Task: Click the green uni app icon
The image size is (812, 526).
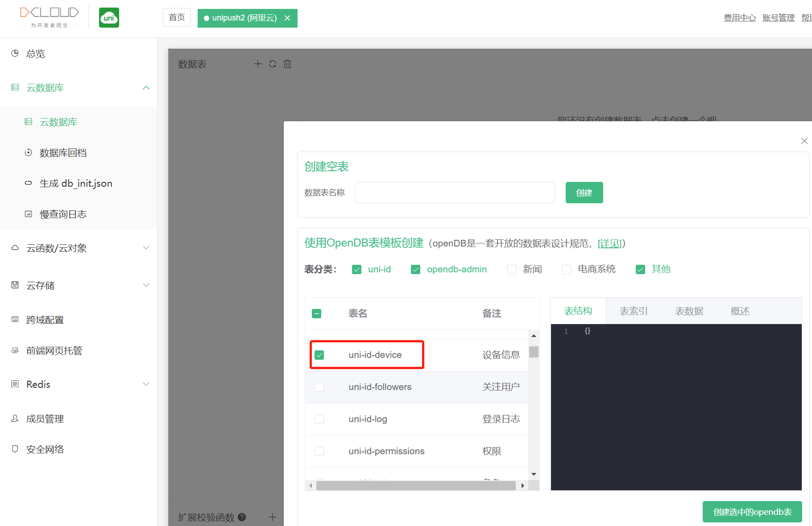Action: coord(109,17)
